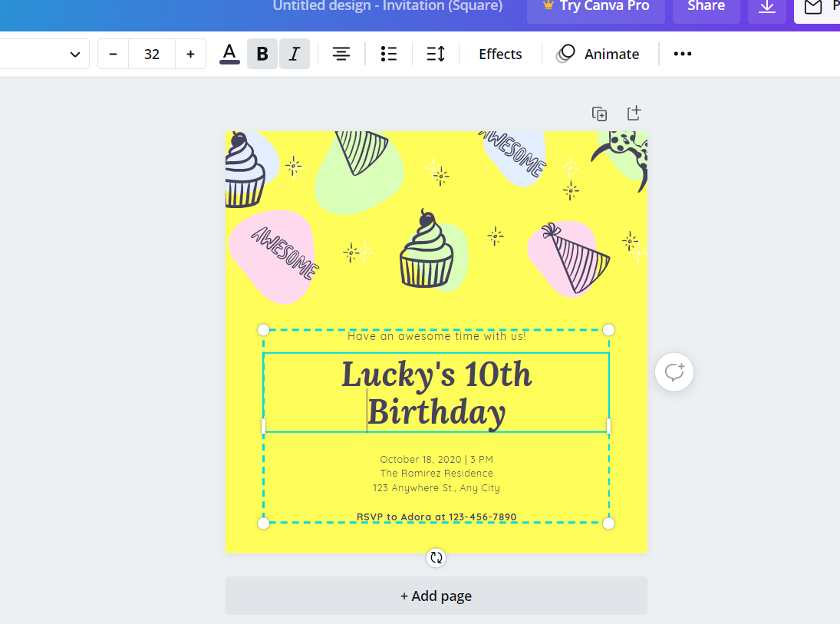The width and height of the screenshot is (840, 624).
Task: Toggle italic formatting
Action: pos(294,54)
